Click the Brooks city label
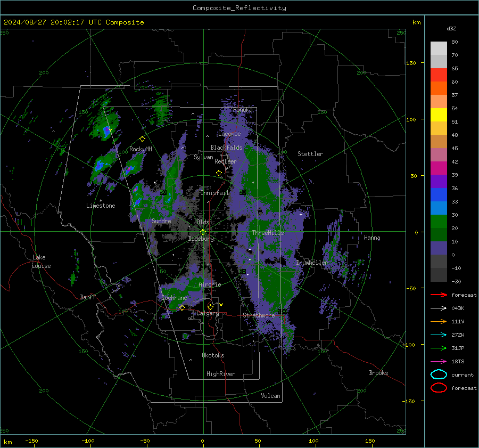The image size is (479, 448). 378,373
